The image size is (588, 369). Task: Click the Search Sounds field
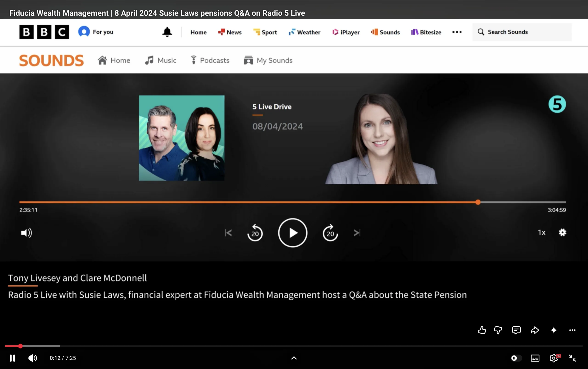click(x=522, y=32)
